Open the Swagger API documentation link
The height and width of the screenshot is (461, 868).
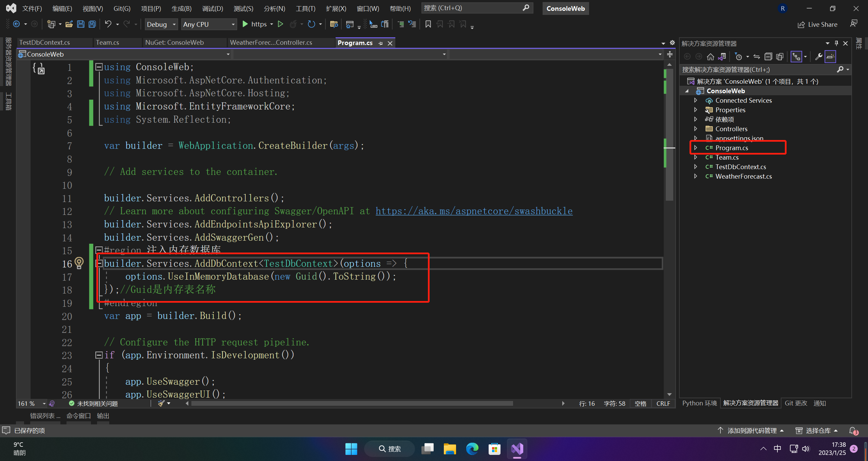click(x=474, y=211)
